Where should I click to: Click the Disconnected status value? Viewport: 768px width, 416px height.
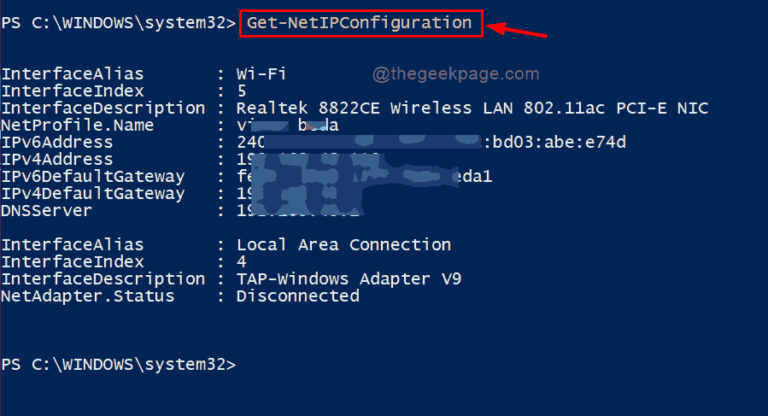coord(298,296)
